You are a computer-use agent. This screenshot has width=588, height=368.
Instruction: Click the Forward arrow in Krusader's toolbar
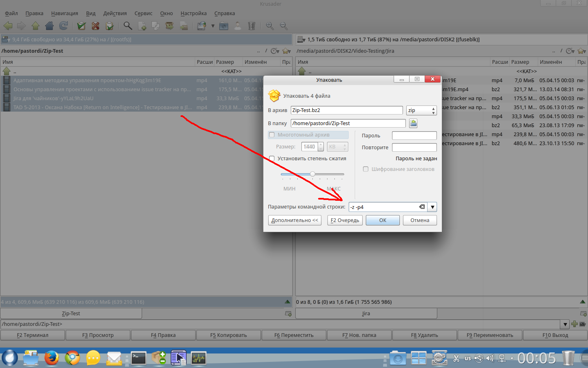click(22, 26)
